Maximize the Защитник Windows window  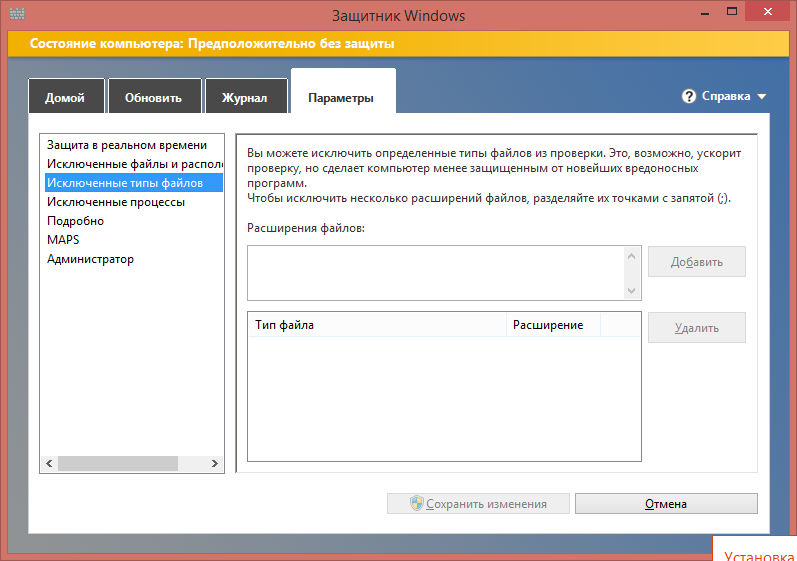[x=732, y=12]
